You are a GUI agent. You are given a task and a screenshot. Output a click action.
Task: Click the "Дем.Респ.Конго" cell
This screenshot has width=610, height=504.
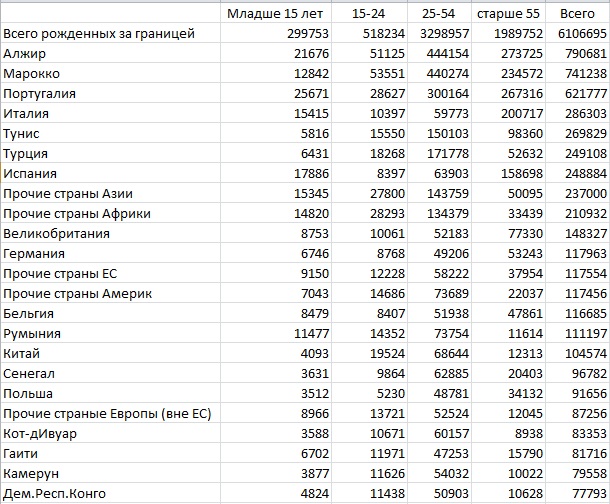[x=53, y=493]
